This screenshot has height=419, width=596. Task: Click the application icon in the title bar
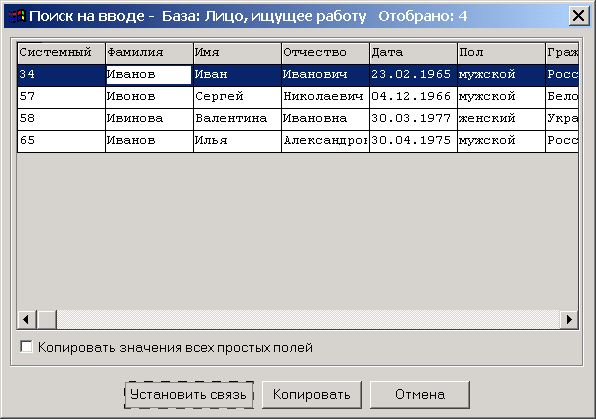(17, 16)
